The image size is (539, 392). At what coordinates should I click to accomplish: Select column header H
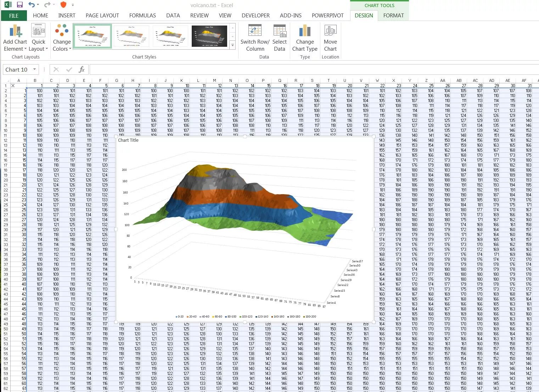pyautogui.click(x=133, y=80)
